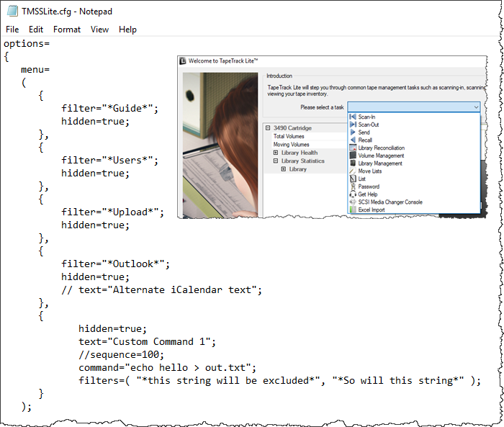Screen dimensions: 504x427
Task: Open the Edit menu in Notepad
Action: click(36, 30)
